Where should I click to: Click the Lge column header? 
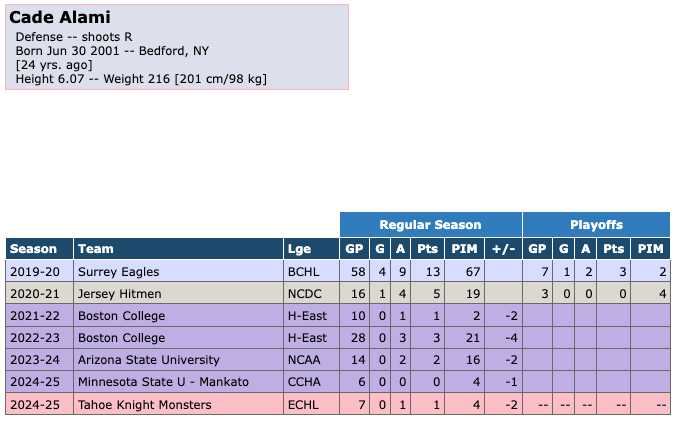point(299,249)
